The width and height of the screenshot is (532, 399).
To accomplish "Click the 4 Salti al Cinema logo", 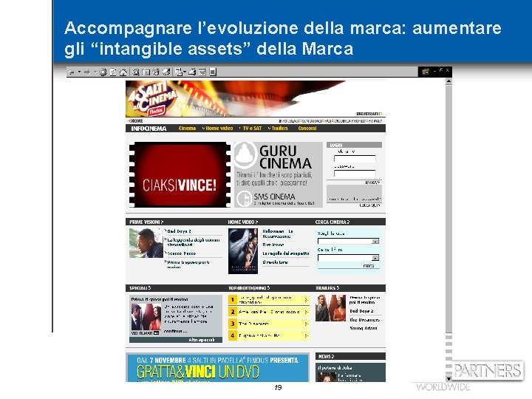I will 151,98.
